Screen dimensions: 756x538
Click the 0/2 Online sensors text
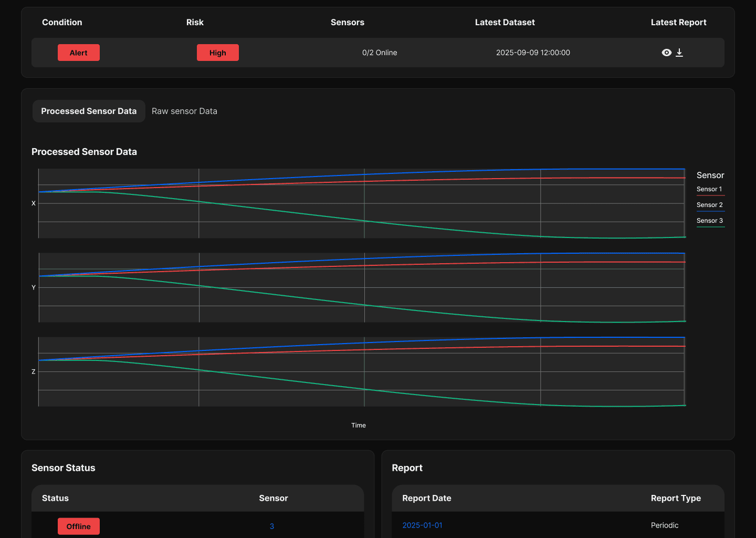[380, 53]
